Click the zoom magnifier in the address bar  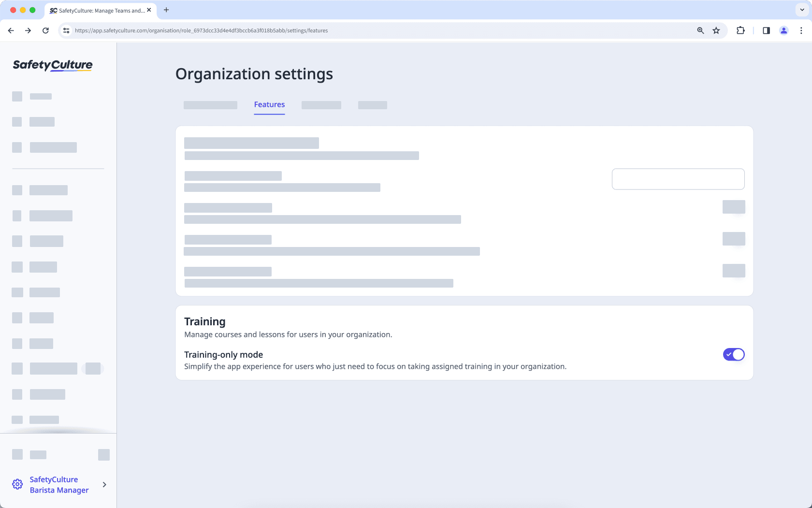click(700, 30)
